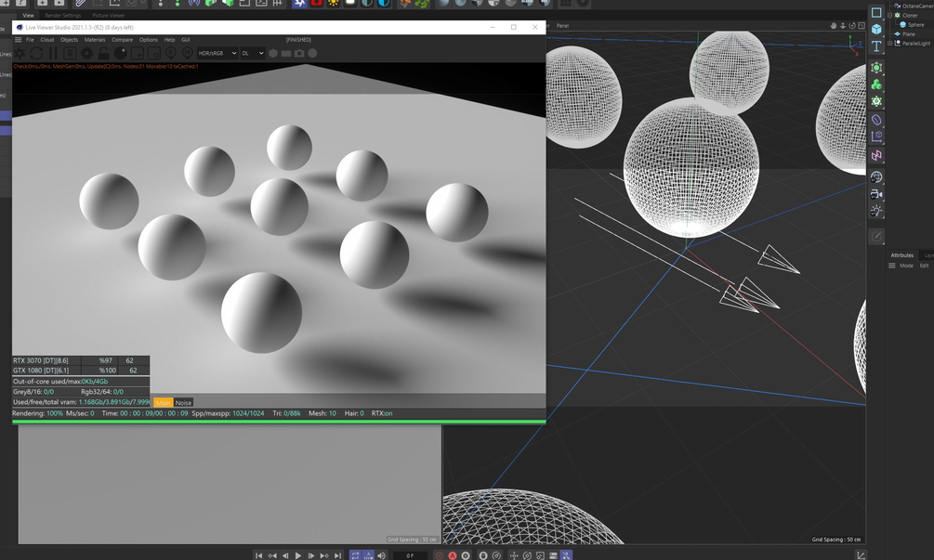Viewport: 934px width, 560px height.
Task: Click the camera object icon
Action: pos(876,194)
